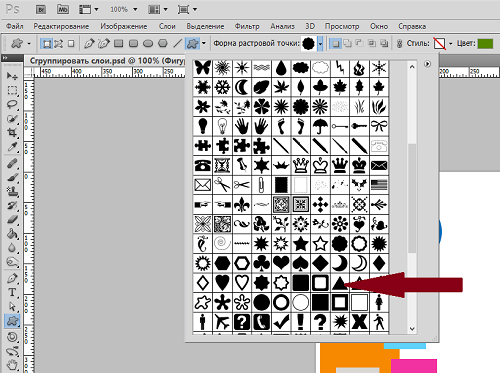Toggle the style link chain icon

click(399, 44)
